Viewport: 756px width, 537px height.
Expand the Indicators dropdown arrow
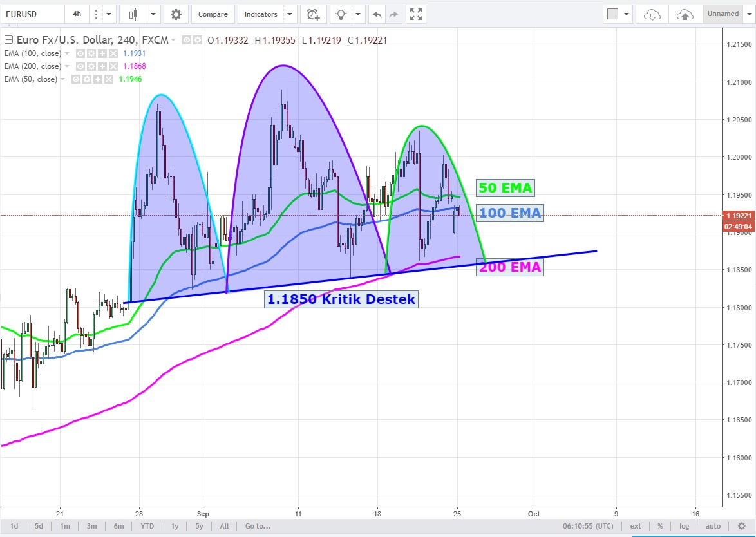point(290,14)
